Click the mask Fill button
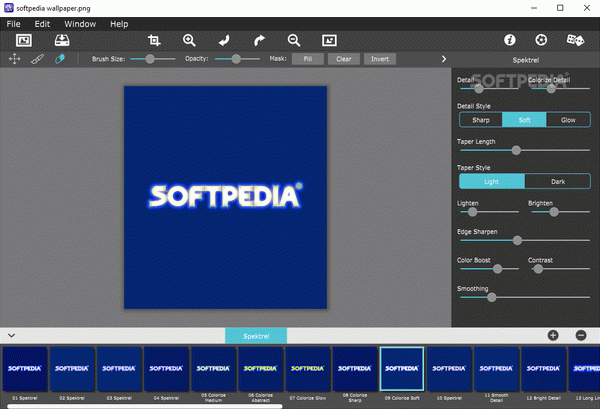600x409 pixels. tap(308, 59)
